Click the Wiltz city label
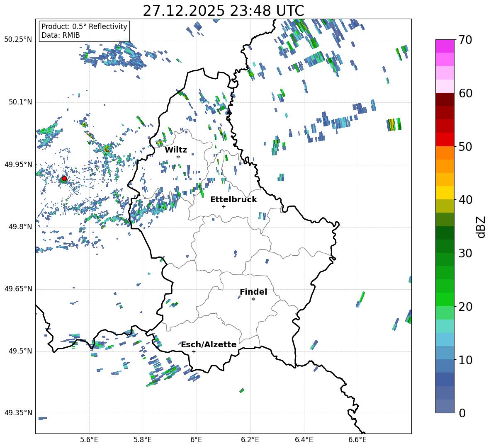The height and width of the screenshot is (448, 491). 176,150
